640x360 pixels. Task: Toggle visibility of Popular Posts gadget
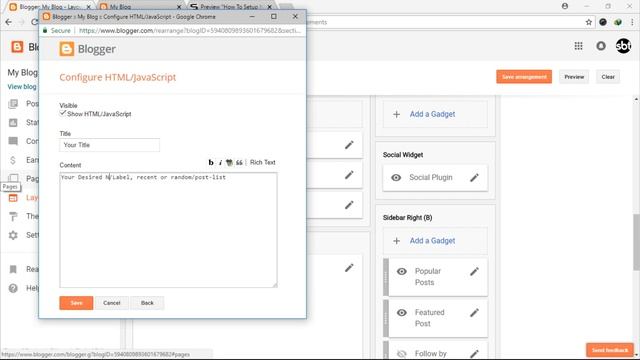[x=402, y=271]
